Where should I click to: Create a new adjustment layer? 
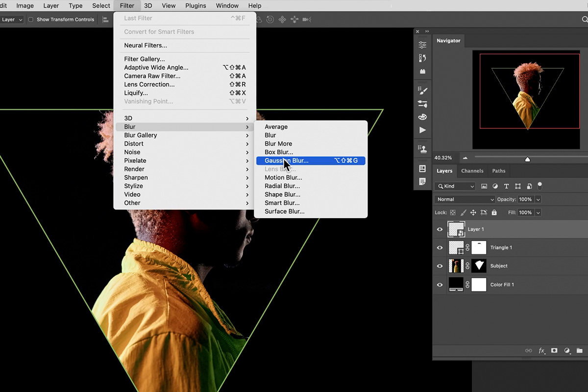coord(567,350)
